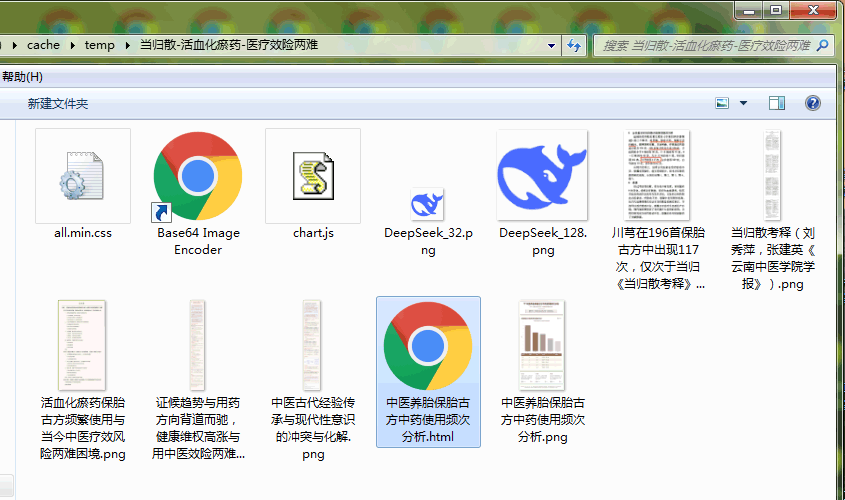Image resolution: width=845 pixels, height=500 pixels.
Task: Open help with the question mark icon
Action: coord(813,103)
